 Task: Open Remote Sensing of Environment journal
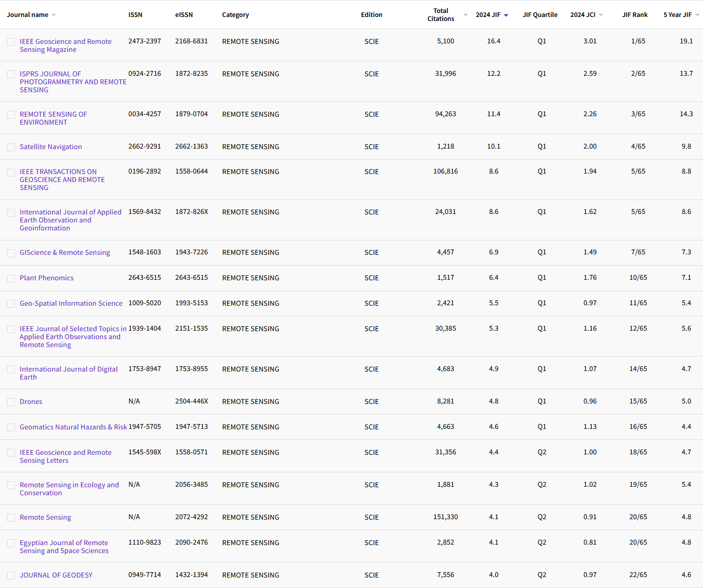(53, 118)
